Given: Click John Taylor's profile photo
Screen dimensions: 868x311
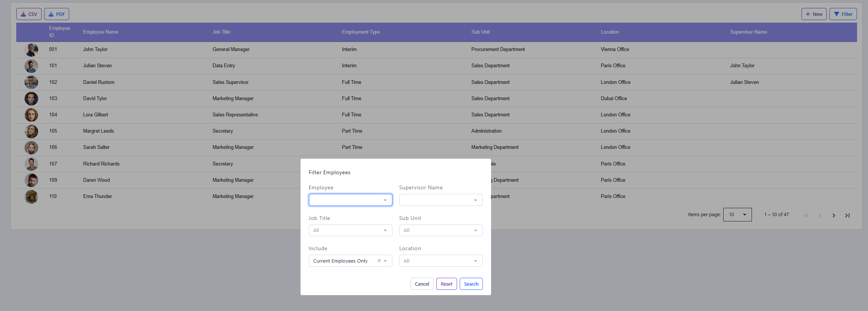Looking at the screenshot, I should 31,50.
